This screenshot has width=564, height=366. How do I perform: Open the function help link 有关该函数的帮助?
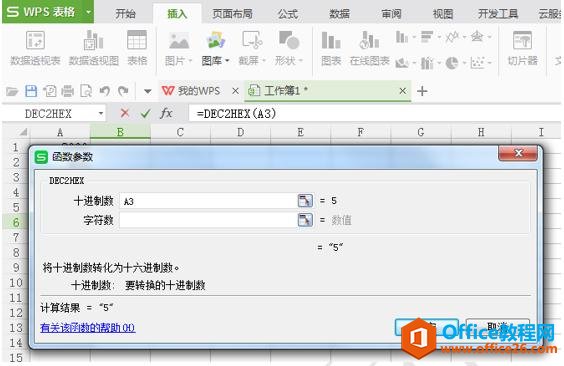point(88,328)
